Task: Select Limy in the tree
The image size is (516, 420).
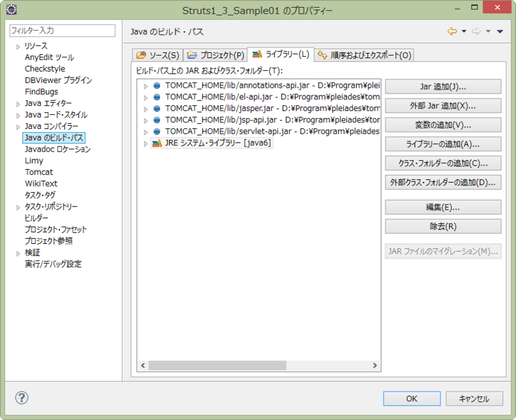Action: pos(34,161)
